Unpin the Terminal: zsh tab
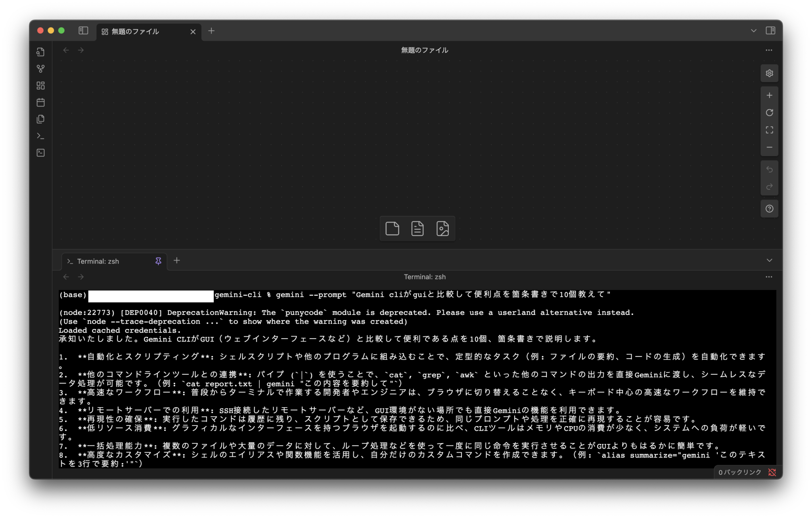 (x=159, y=261)
